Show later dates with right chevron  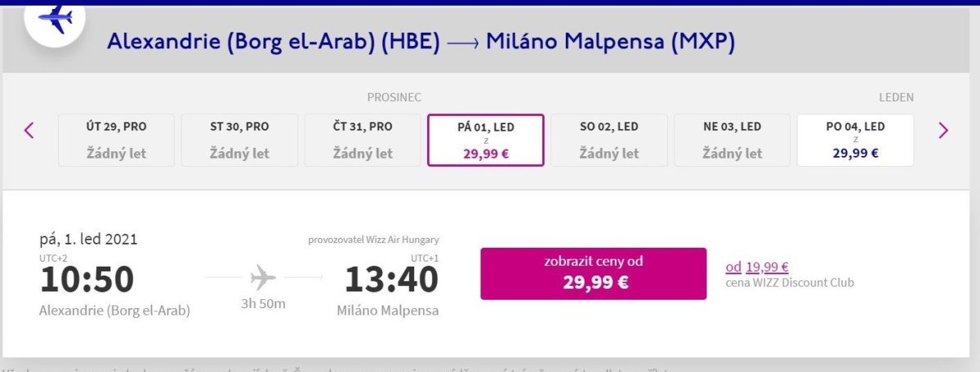click(x=943, y=130)
